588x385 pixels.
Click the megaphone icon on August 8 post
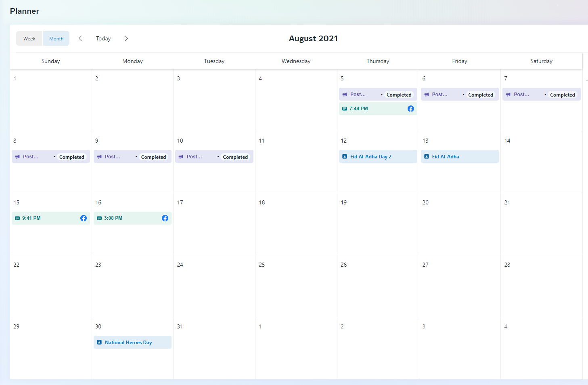(x=17, y=157)
